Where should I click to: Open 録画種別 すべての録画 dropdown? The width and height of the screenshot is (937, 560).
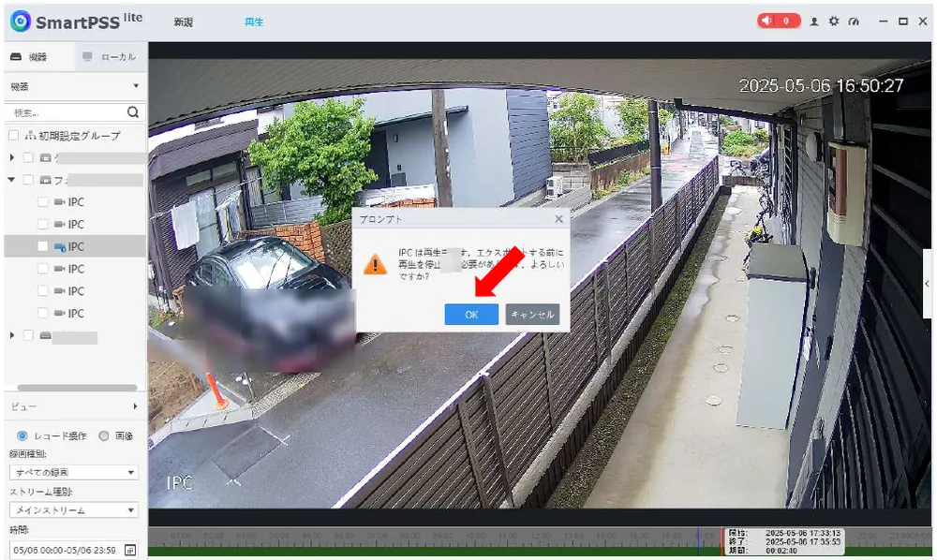pyautogui.click(x=74, y=472)
